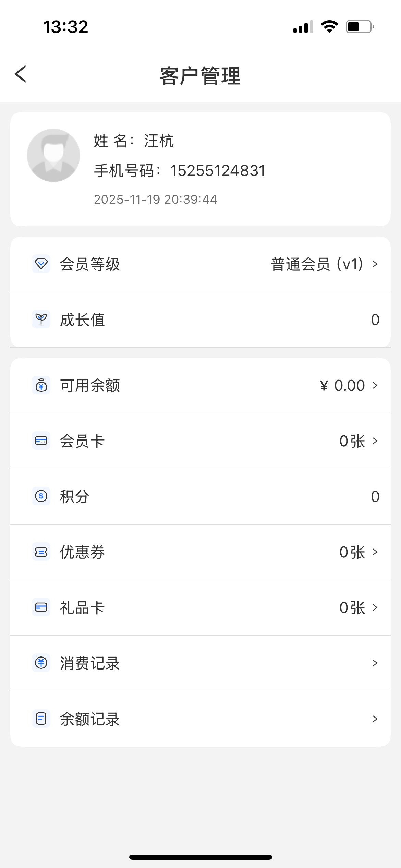Tap the money bag icon for 可用余额
This screenshot has width=401, height=868.
[x=41, y=385]
